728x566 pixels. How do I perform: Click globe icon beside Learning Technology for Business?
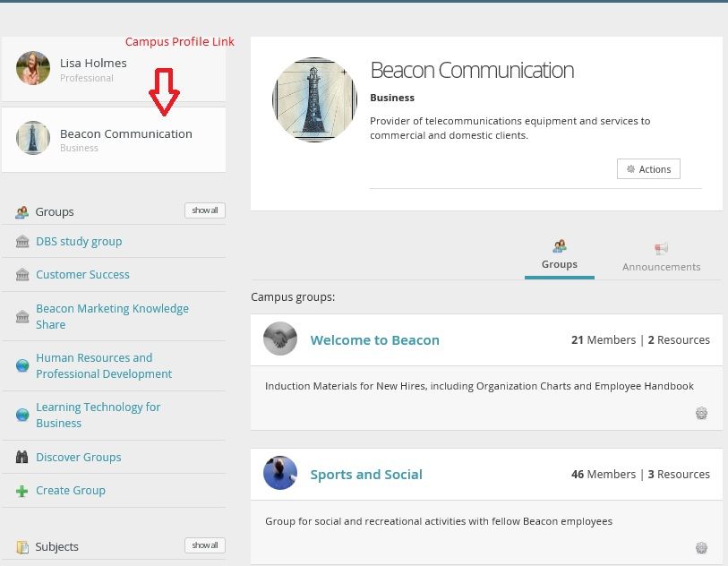pos(22,416)
